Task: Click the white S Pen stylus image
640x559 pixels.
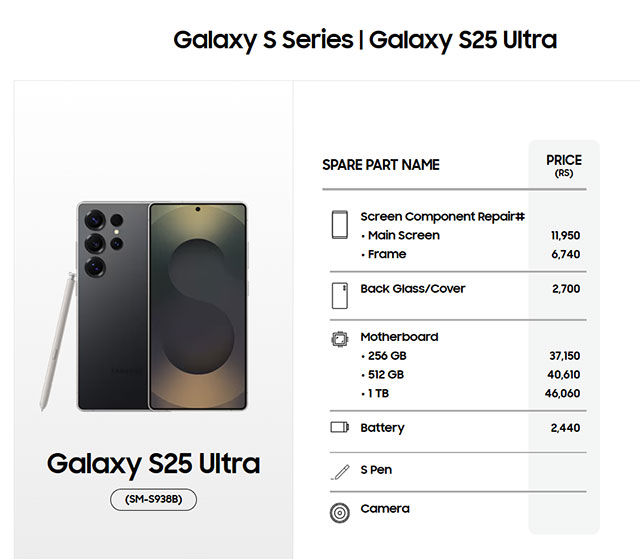Action: [56, 340]
